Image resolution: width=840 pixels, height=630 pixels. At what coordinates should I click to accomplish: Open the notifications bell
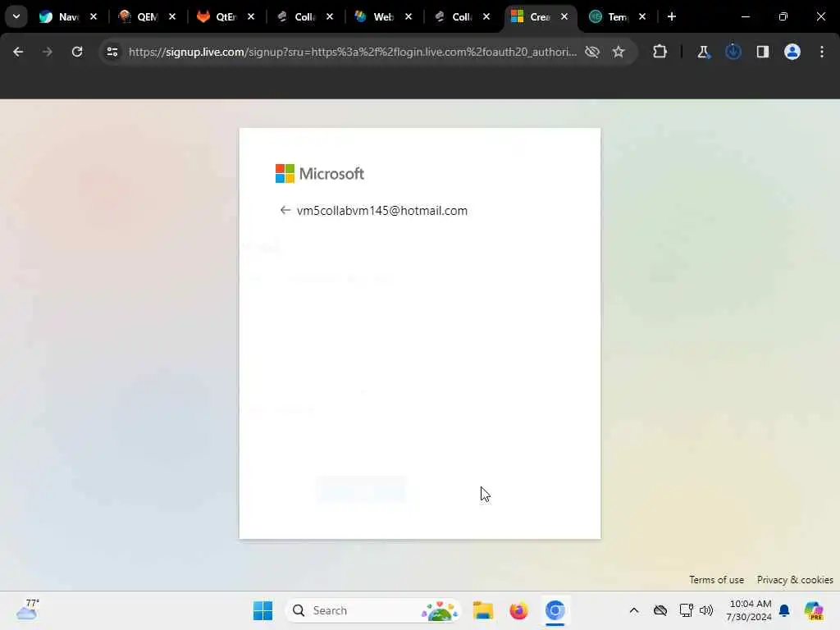tap(784, 610)
